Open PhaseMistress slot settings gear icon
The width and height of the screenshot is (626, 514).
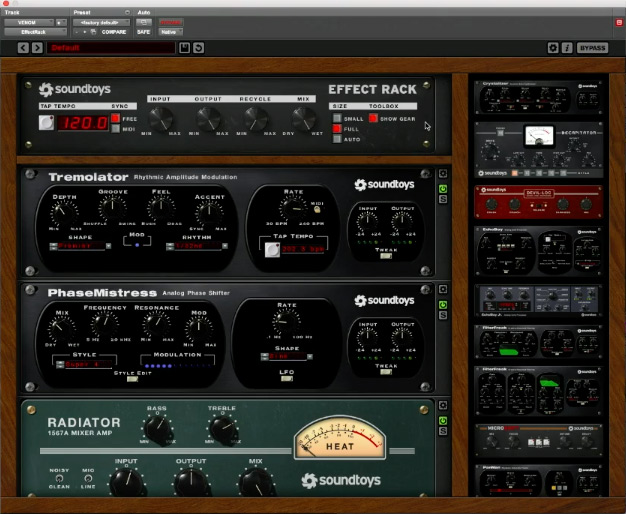click(x=443, y=290)
